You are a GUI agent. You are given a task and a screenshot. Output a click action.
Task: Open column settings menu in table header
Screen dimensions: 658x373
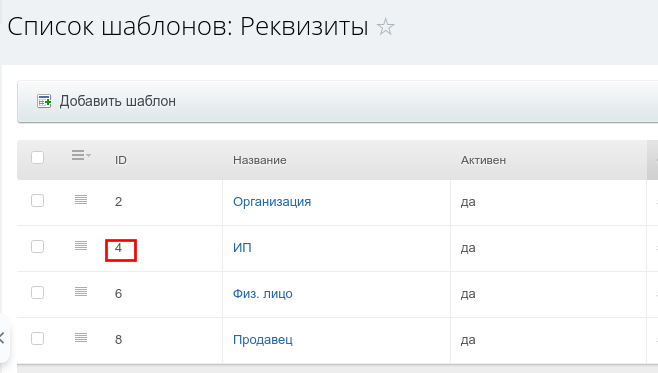[81, 155]
